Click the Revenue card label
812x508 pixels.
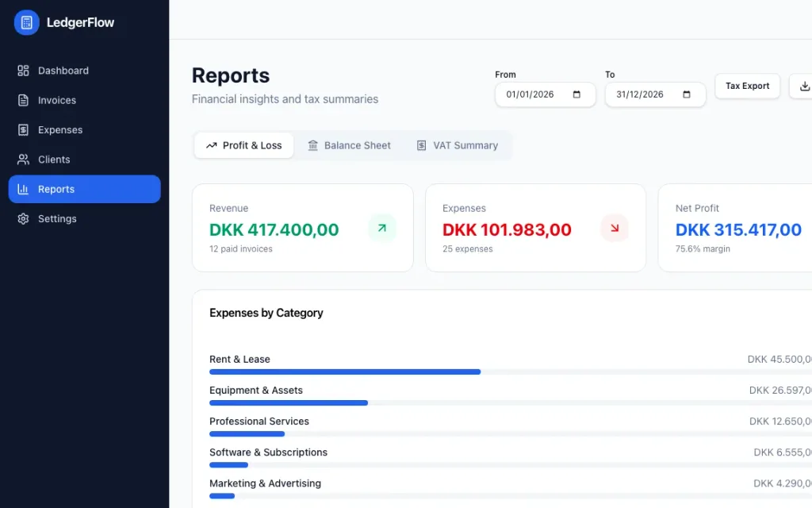point(229,209)
